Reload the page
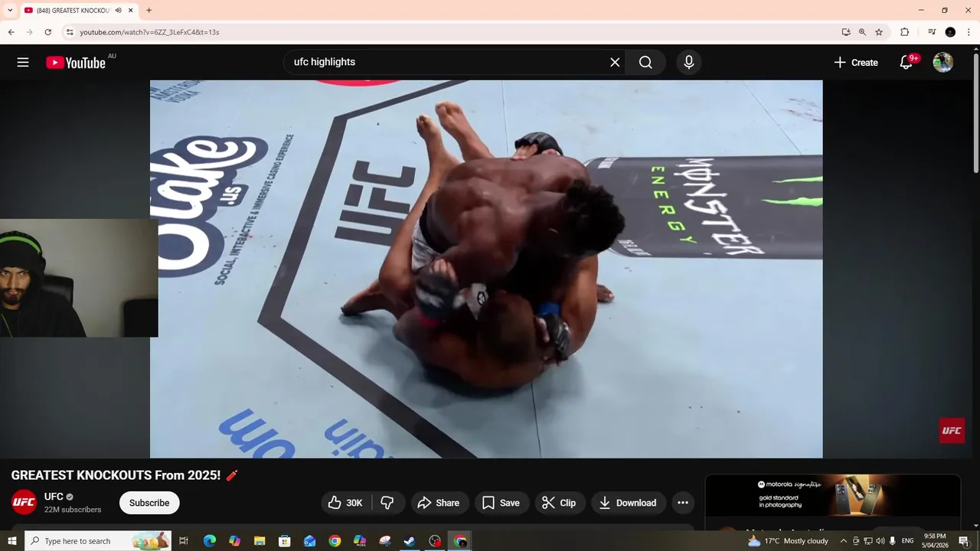 (47, 32)
